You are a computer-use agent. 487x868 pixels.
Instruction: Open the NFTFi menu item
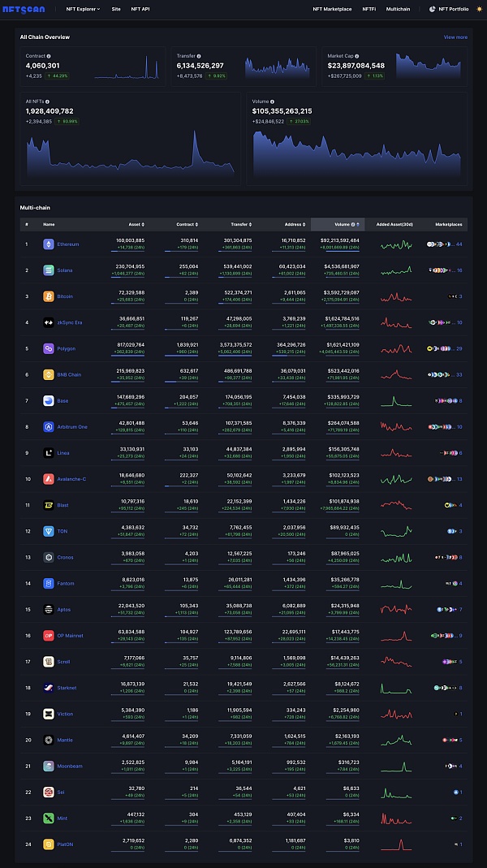[369, 10]
